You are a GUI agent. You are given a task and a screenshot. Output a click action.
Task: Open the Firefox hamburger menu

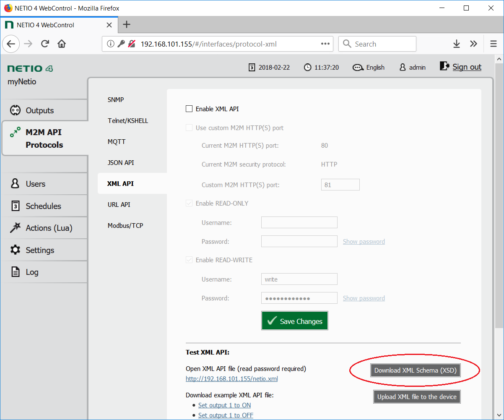pos(494,44)
